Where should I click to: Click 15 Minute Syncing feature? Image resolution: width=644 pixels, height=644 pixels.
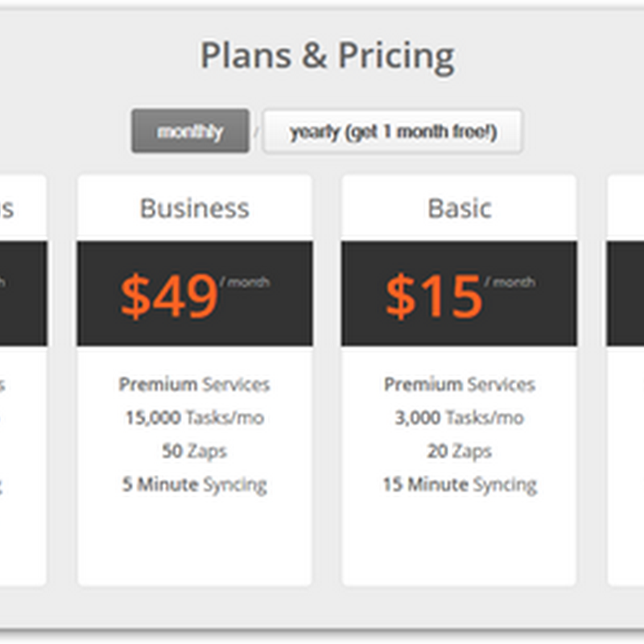pos(459,485)
